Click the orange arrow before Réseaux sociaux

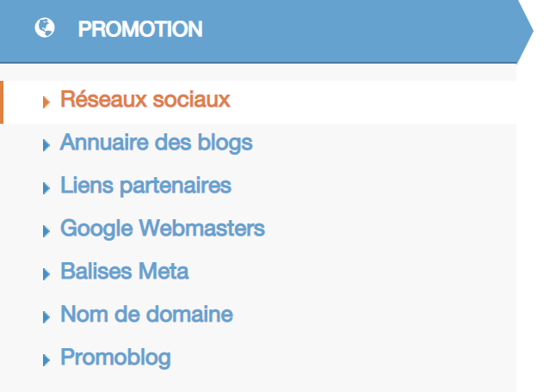[x=46, y=102]
